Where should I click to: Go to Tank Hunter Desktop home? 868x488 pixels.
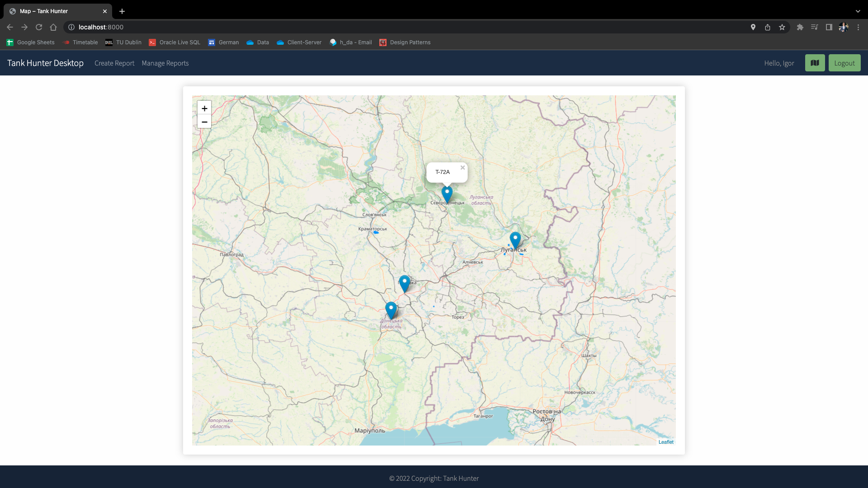pyautogui.click(x=45, y=63)
